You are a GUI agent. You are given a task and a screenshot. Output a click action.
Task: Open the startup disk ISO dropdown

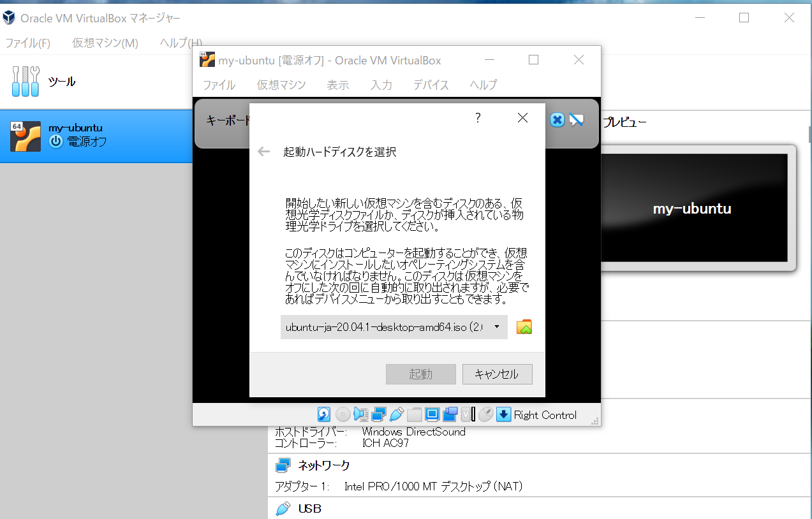tap(394, 327)
